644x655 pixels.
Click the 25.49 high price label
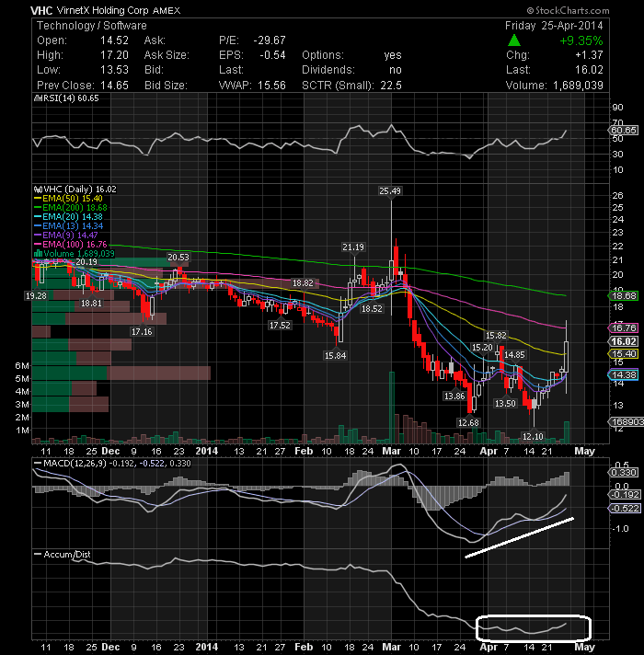coord(390,191)
